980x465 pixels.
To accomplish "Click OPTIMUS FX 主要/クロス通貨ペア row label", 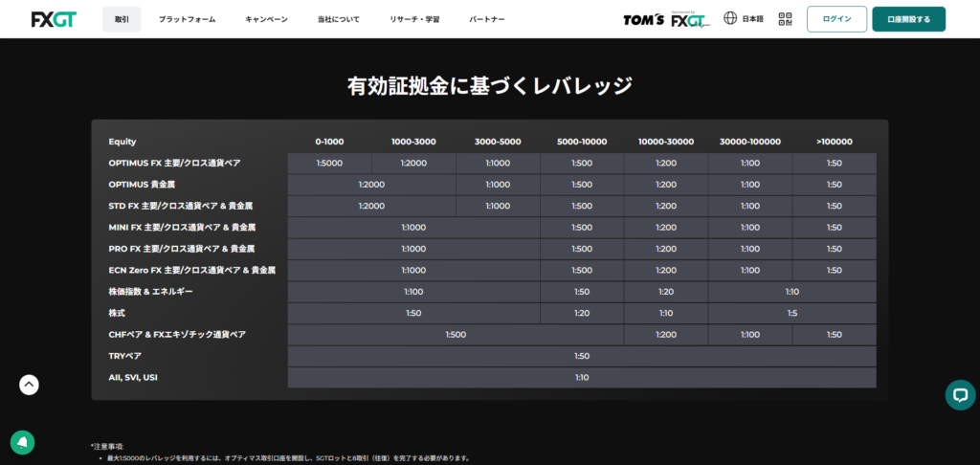I will (x=174, y=163).
